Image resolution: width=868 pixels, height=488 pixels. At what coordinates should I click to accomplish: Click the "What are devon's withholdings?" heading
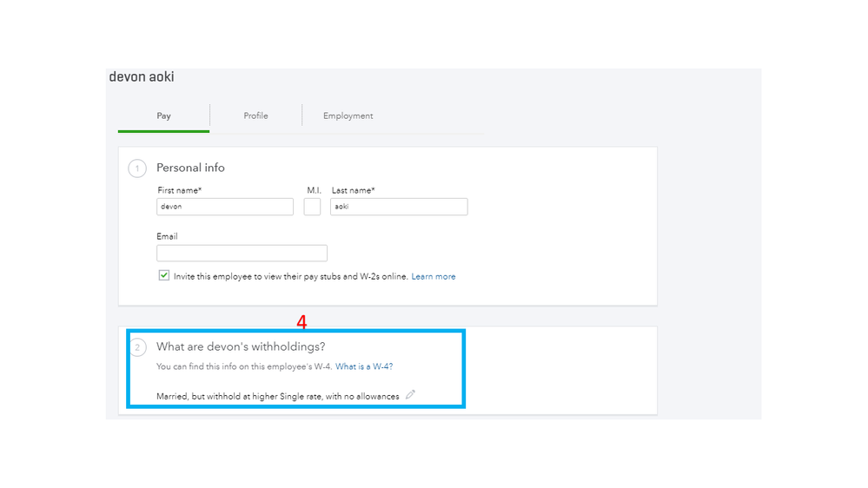[241, 347]
